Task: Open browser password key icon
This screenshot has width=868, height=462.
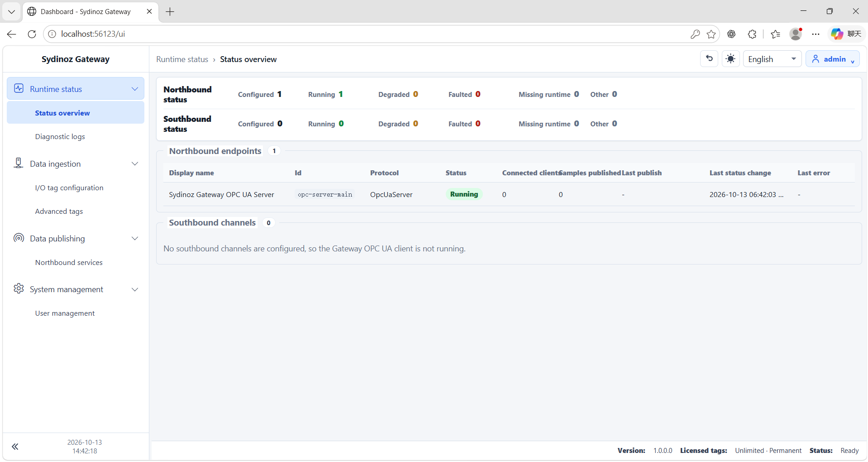Action: pyautogui.click(x=695, y=34)
